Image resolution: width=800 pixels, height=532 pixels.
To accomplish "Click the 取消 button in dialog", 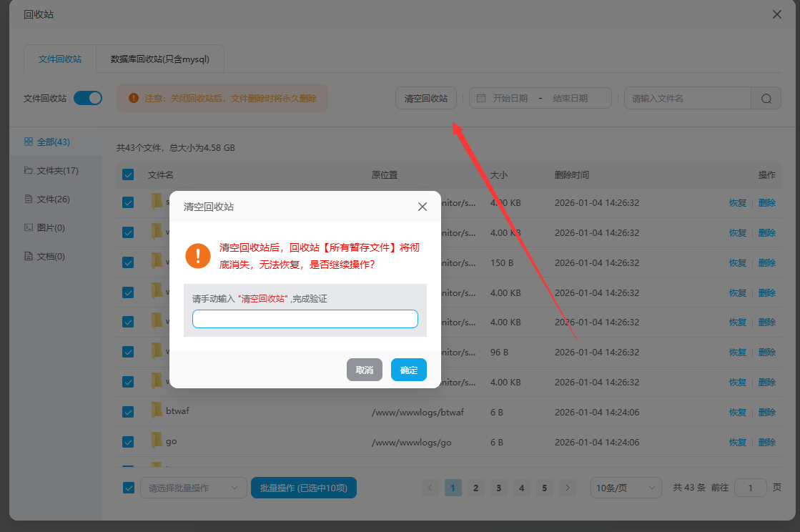I will tap(365, 370).
